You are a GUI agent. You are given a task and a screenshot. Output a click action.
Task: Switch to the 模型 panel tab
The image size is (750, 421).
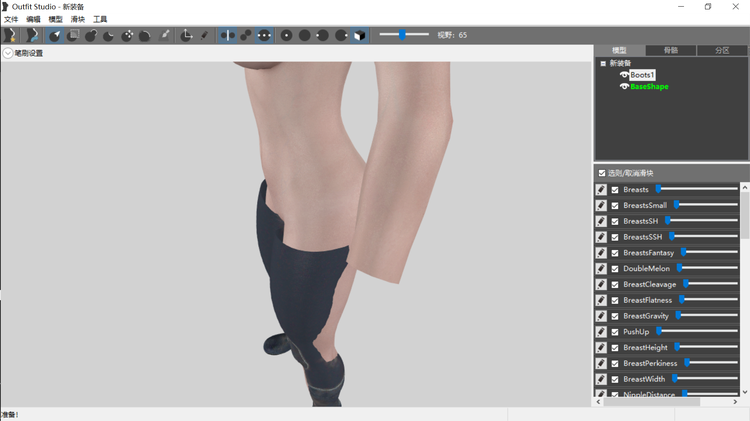[619, 50]
